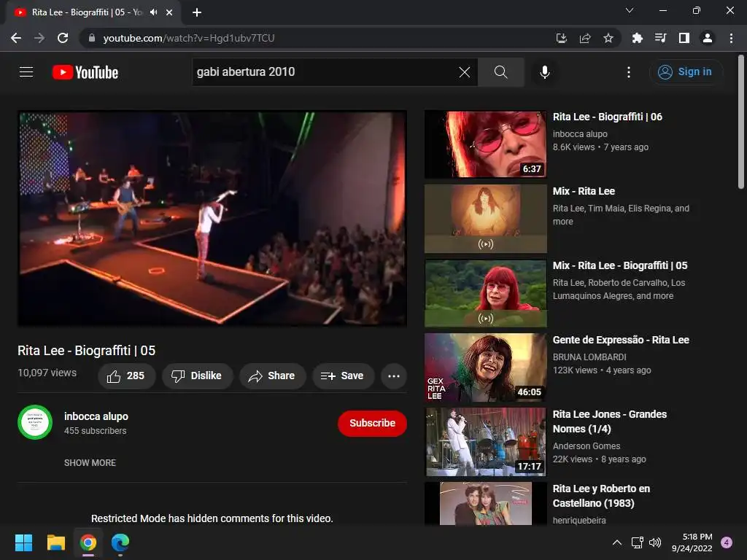The height and width of the screenshot is (560, 747).
Task: Close the Rita Lee browser tab
Action: (169, 12)
